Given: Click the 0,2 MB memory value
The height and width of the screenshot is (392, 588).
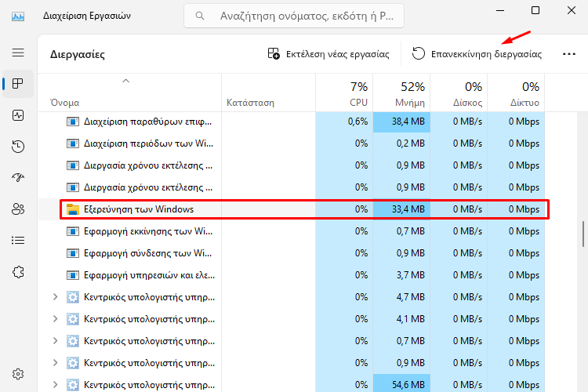Looking at the screenshot, I should pyautogui.click(x=411, y=143).
